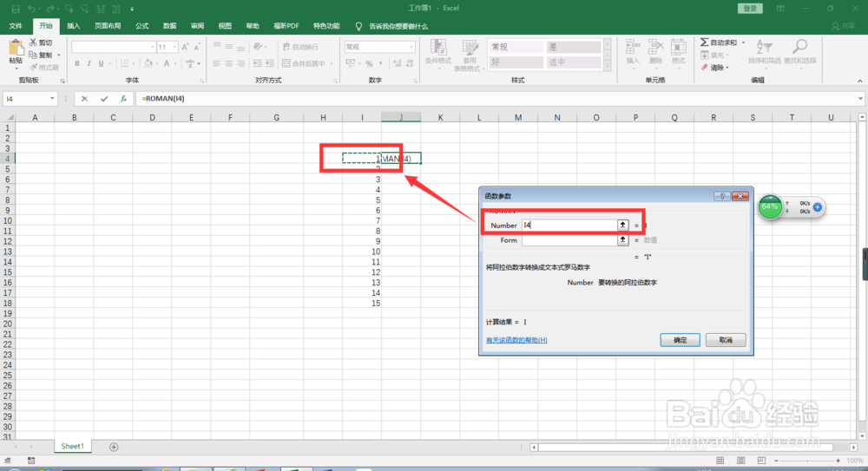Click the comma style number icon

point(381,63)
